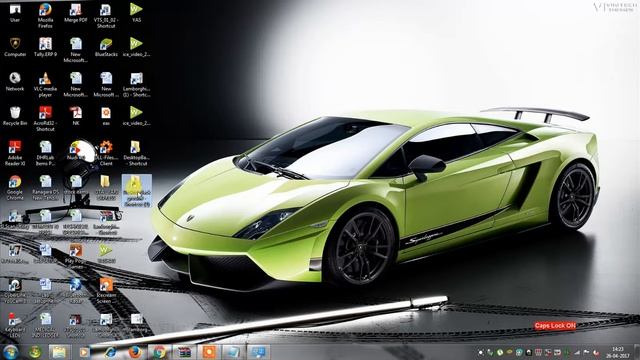This screenshot has width=640, height=360.
Task: Select the Lamborghi... (1) shortcut icon
Action: pyautogui.click(x=136, y=85)
